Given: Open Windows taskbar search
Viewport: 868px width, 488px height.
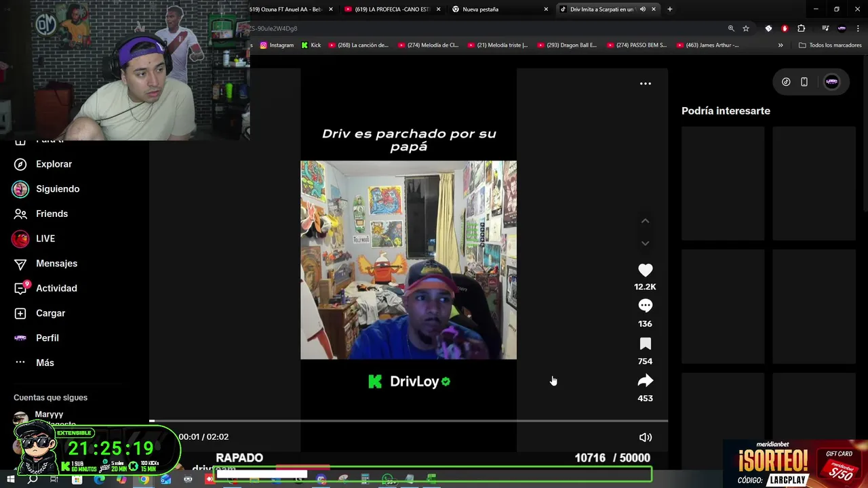Looking at the screenshot, I should pos(33,479).
